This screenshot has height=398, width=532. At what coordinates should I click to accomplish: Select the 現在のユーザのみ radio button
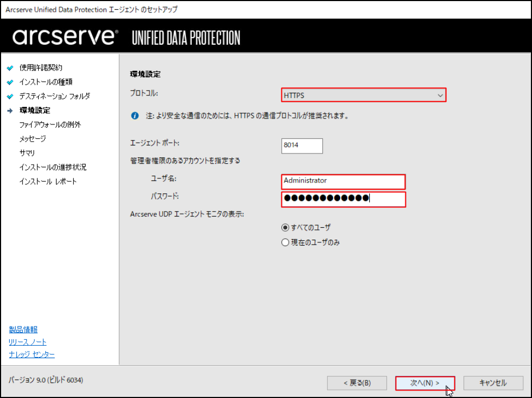(x=285, y=242)
